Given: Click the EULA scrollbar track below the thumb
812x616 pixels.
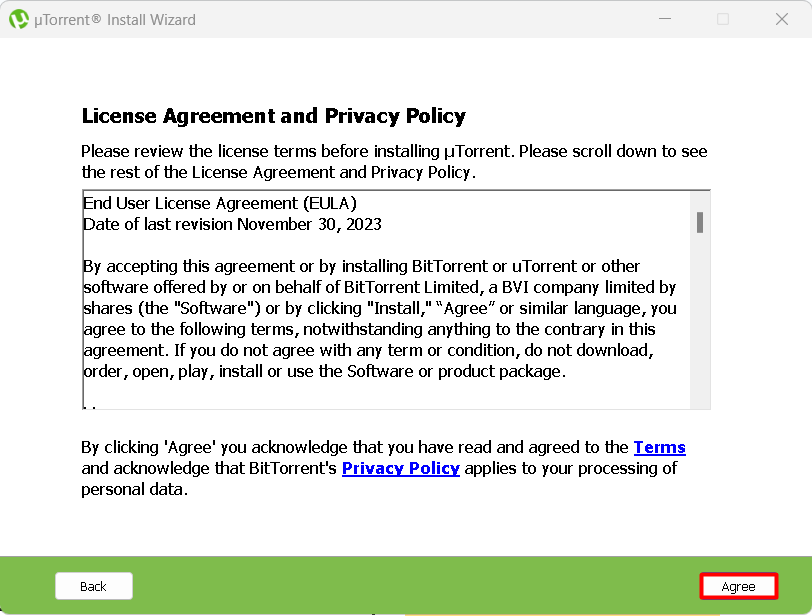Looking at the screenshot, I should [x=700, y=321].
